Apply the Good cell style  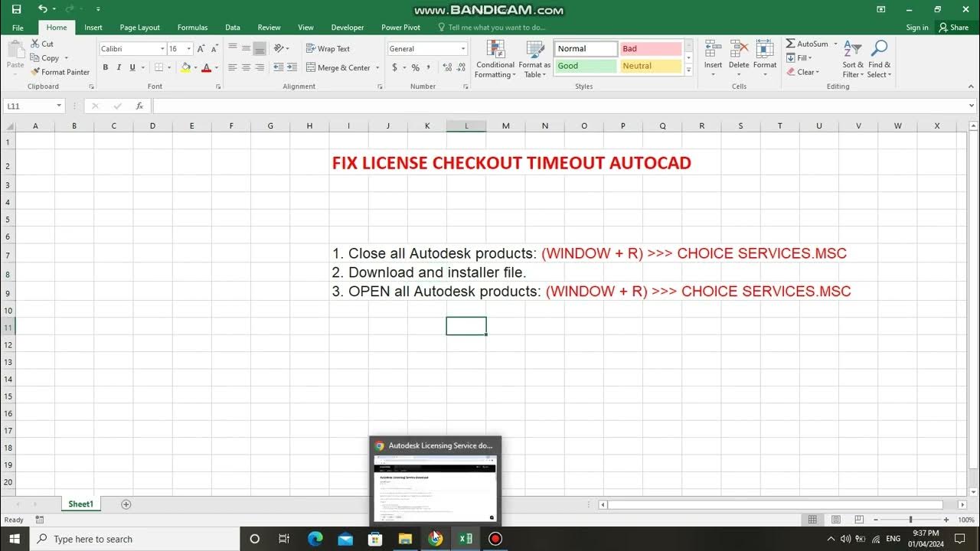pos(586,66)
